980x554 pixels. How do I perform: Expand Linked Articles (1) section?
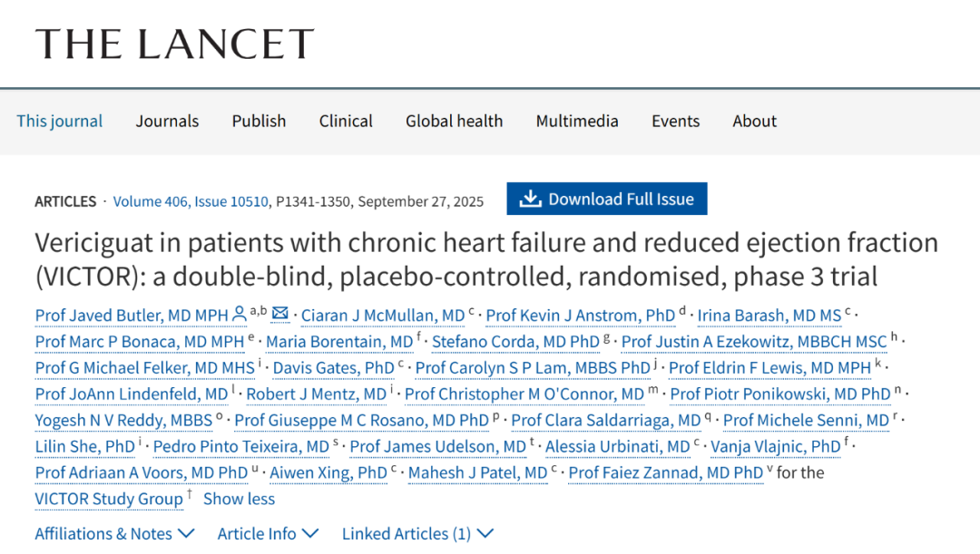coord(417,534)
